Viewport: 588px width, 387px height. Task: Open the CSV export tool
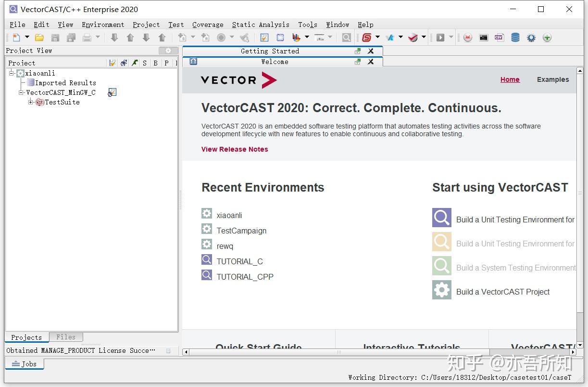click(499, 37)
